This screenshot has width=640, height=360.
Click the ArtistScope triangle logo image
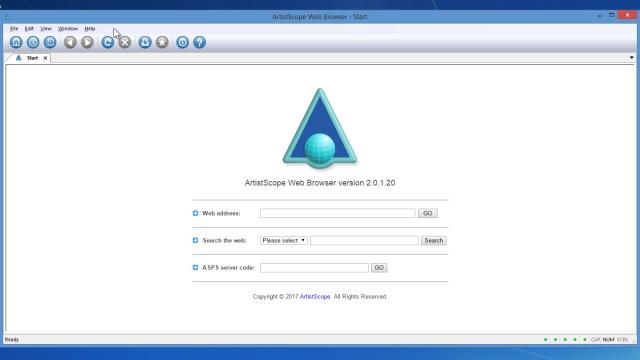[x=320, y=128]
